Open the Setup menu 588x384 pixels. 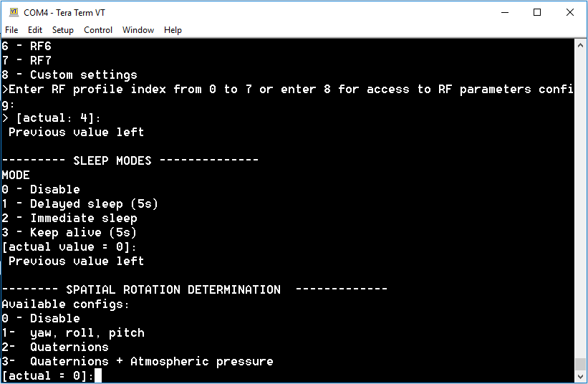62,30
